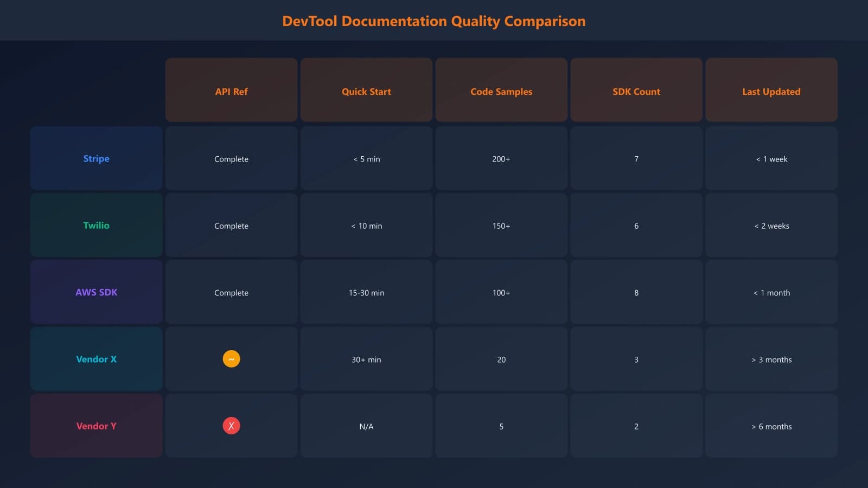
Task: Select the API Ref column header
Action: 231,91
